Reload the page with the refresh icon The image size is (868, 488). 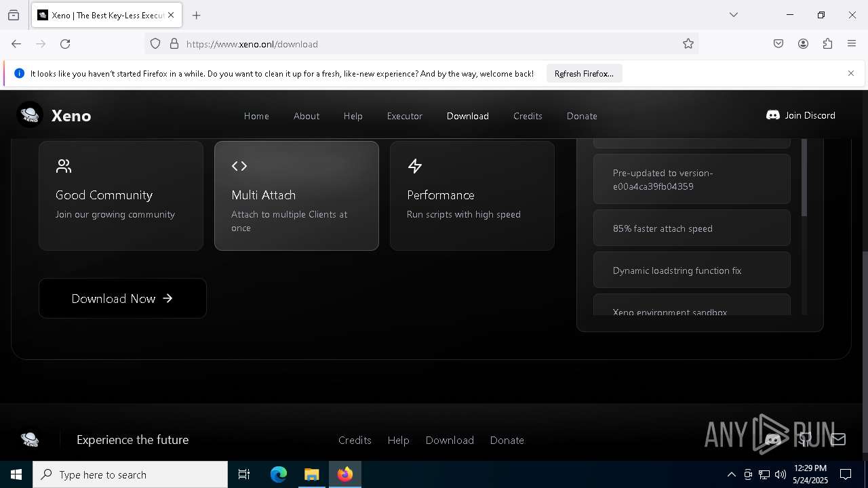(65, 44)
